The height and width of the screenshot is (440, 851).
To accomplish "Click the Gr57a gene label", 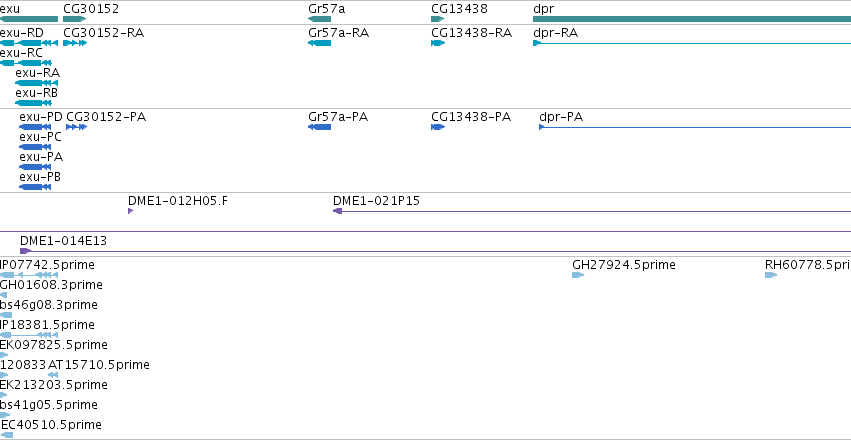I will (326, 9).
